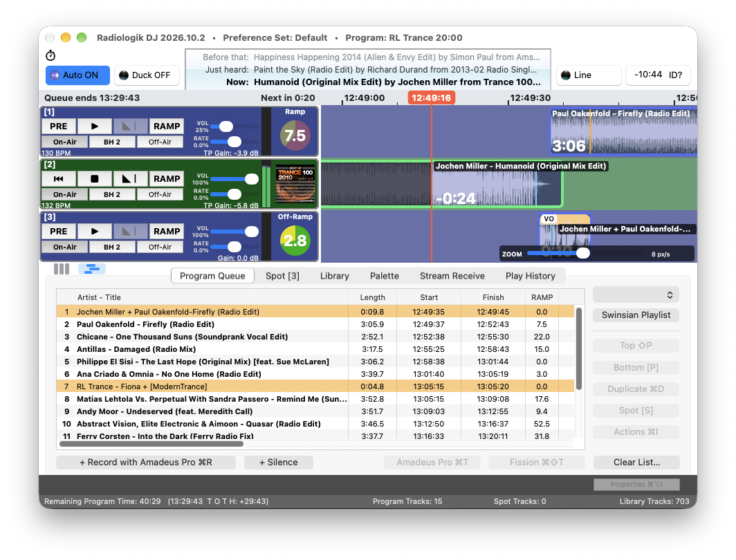Adjust deck 2 RATE slider

pyautogui.click(x=234, y=194)
